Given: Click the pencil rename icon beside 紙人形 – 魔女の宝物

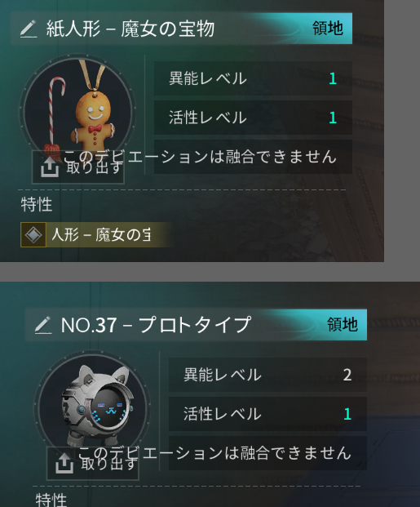Looking at the screenshot, I should [29, 29].
